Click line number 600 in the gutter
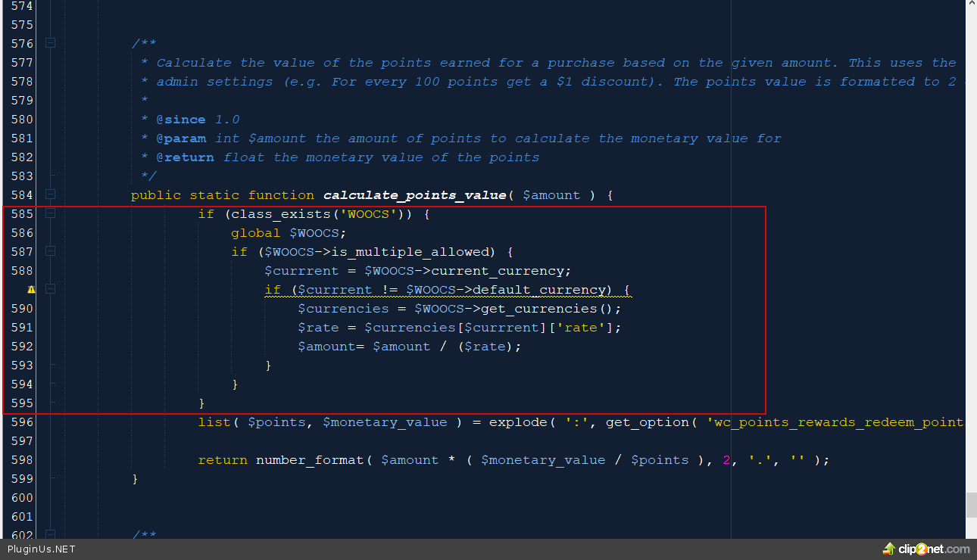Image resolution: width=977 pixels, height=560 pixels. tap(22, 498)
